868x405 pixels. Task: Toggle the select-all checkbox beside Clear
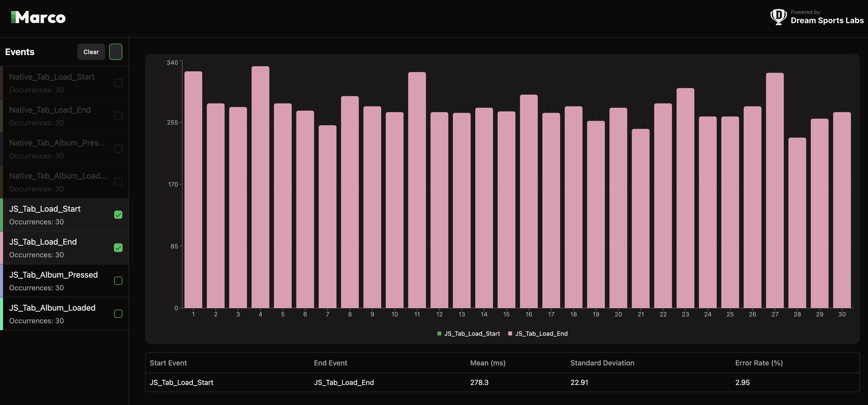(115, 52)
